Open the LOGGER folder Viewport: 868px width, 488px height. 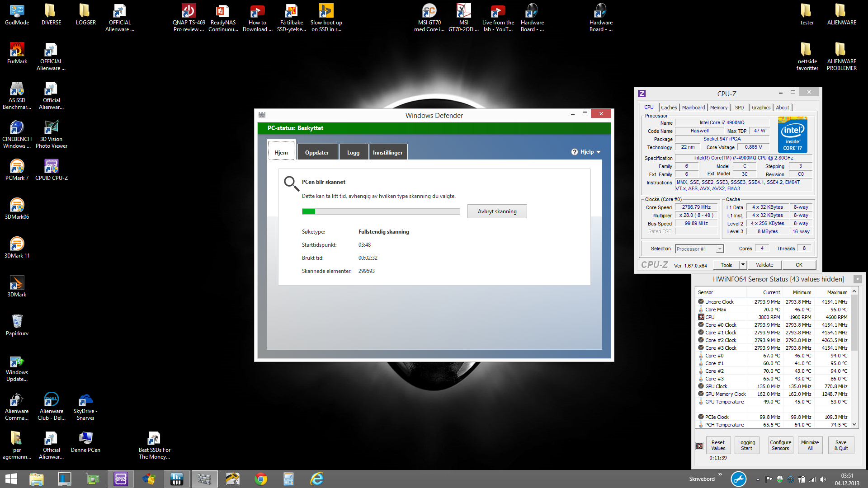85,14
